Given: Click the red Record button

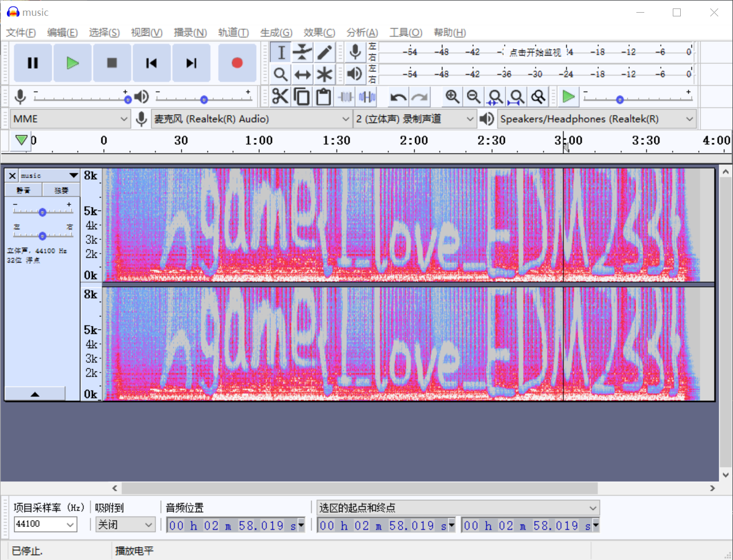Looking at the screenshot, I should click(x=237, y=63).
